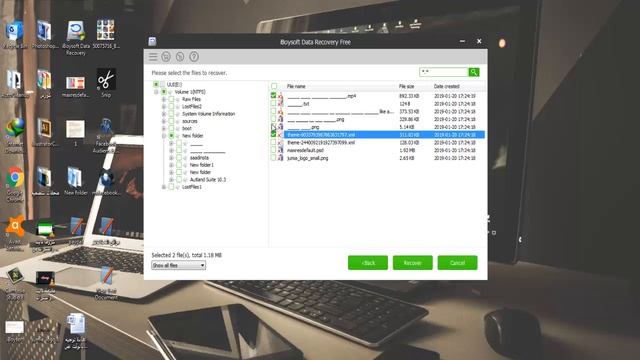Screen dimensions: 640x360
Task: Tick the select-all checkbox in file list header
Action: 274,86
